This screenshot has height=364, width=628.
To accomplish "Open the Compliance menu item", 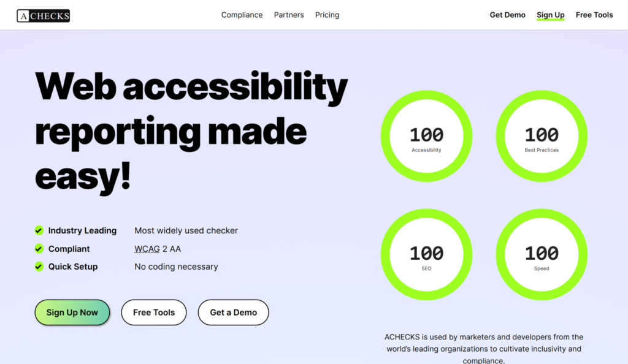I will [242, 15].
